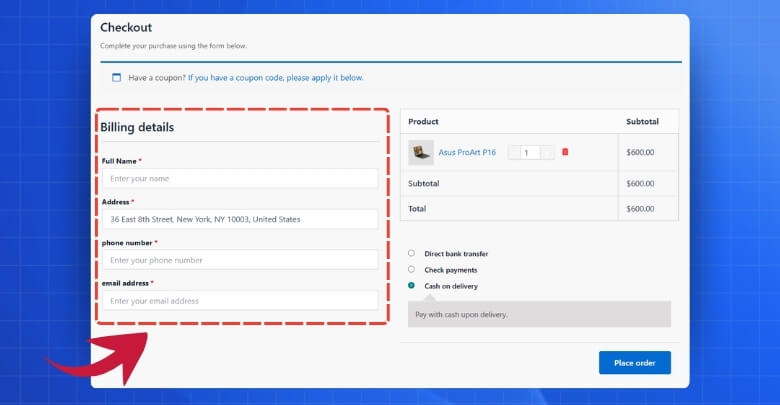The height and width of the screenshot is (405, 780).
Task: Click into the Address input field
Action: 240,219
